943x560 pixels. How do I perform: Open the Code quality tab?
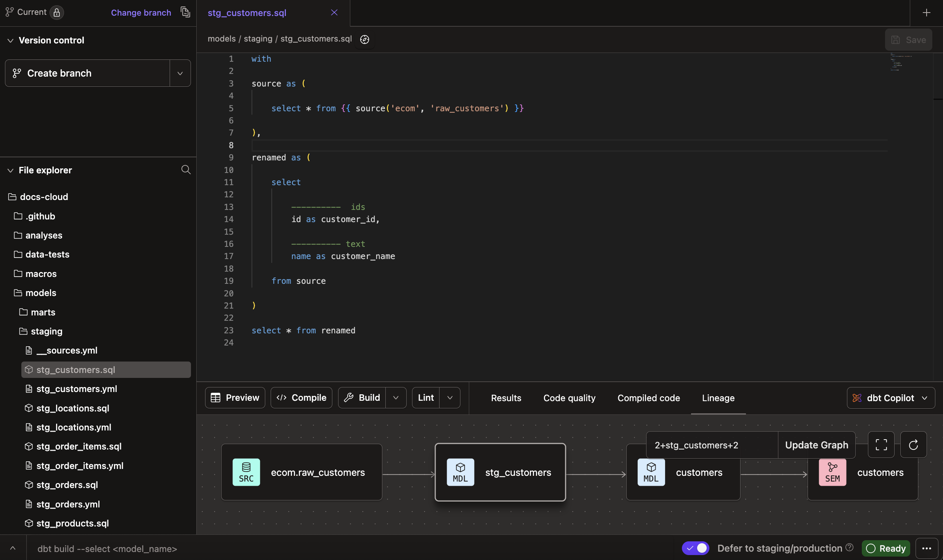click(569, 398)
